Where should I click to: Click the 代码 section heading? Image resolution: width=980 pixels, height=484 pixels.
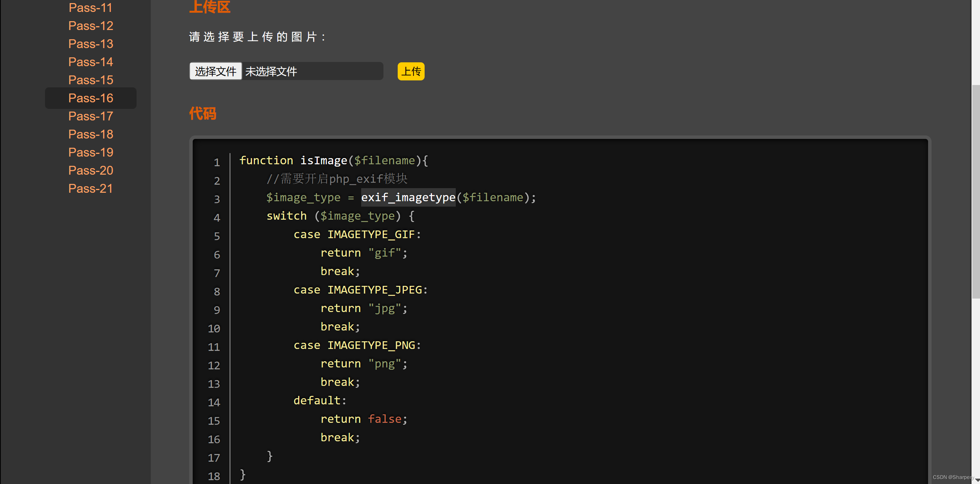[202, 113]
